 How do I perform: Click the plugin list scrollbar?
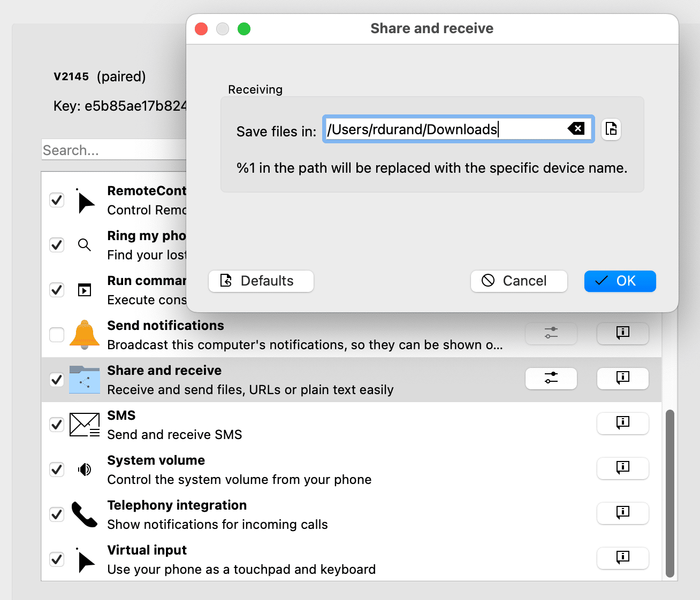[x=669, y=493]
